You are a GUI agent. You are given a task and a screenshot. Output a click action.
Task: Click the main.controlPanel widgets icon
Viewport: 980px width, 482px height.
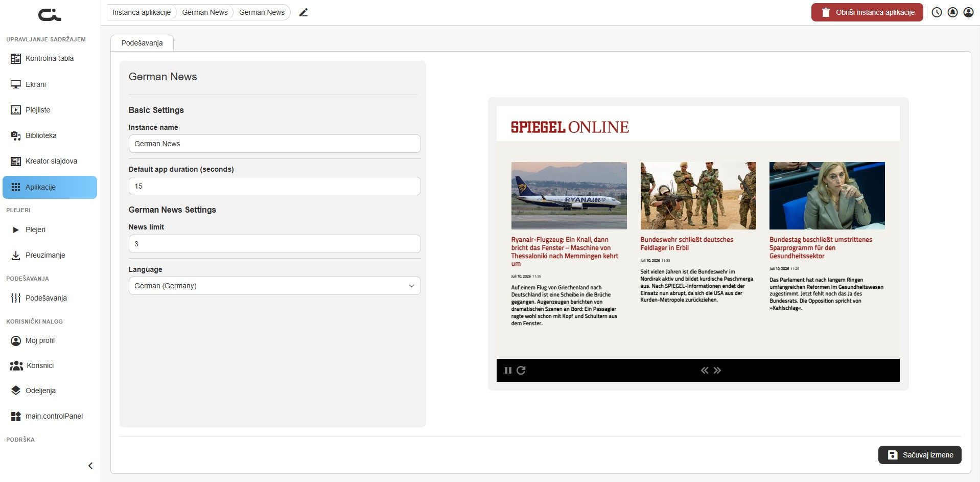(16, 417)
